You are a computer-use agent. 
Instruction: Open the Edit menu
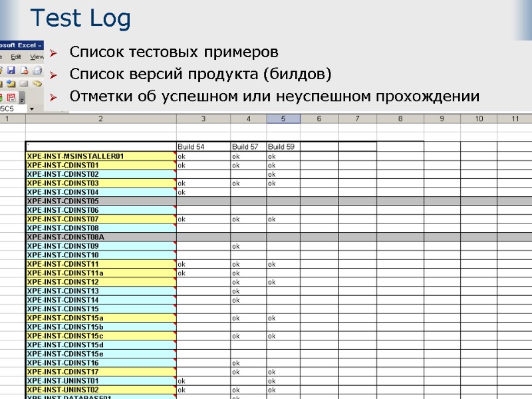tap(16, 57)
